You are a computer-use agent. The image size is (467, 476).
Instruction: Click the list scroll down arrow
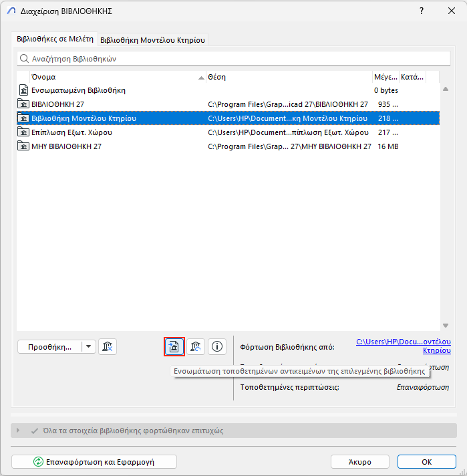pyautogui.click(x=446, y=326)
